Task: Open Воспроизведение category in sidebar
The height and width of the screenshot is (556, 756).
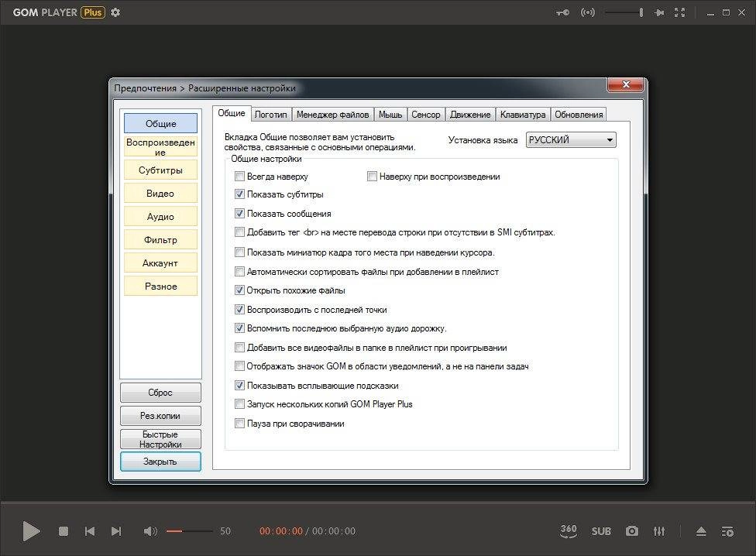Action: click(x=160, y=147)
